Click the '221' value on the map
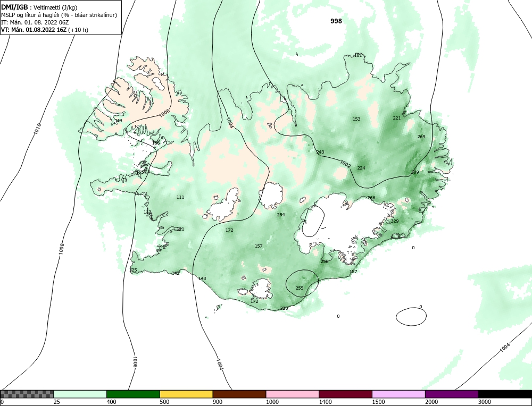This screenshot has width=532, height=406. (397, 118)
